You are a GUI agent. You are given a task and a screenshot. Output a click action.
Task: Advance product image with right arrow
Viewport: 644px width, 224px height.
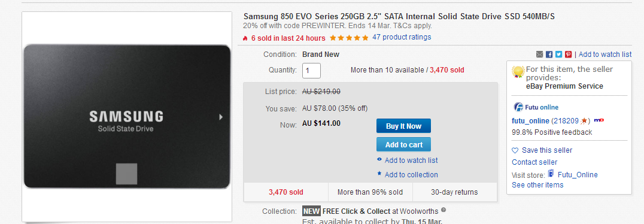221,117
